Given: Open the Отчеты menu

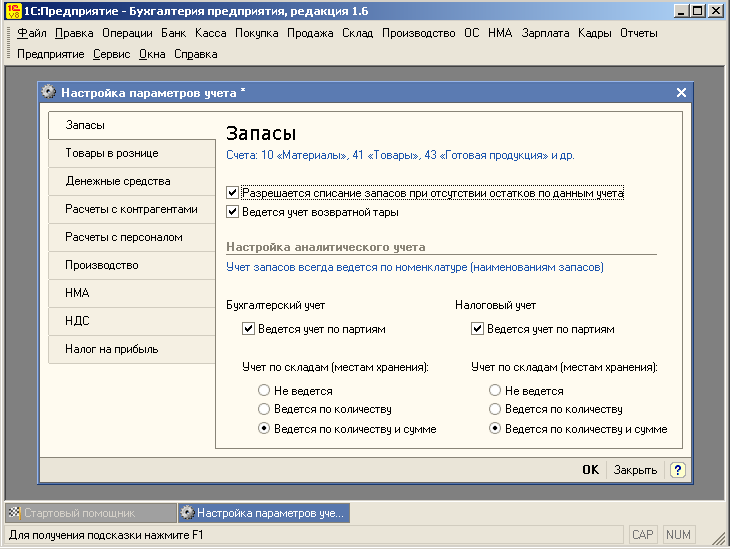Looking at the screenshot, I should [x=639, y=33].
